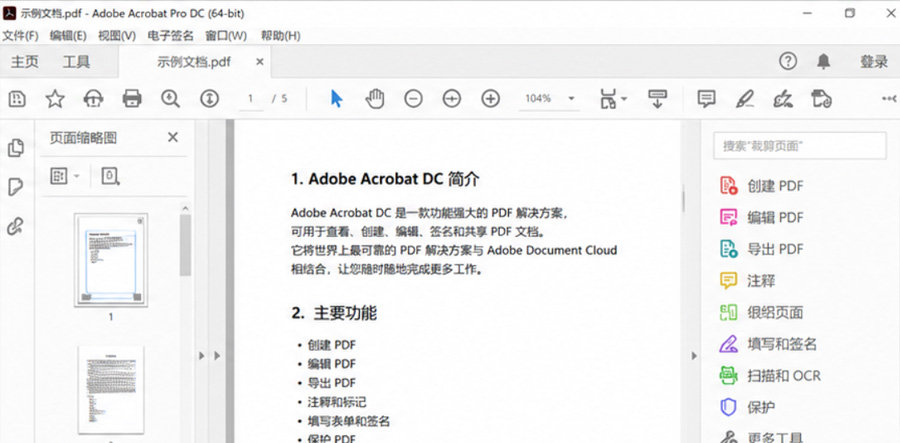Open the 创建 PDF tool
Image resolution: width=900 pixels, height=443 pixels.
point(761,186)
